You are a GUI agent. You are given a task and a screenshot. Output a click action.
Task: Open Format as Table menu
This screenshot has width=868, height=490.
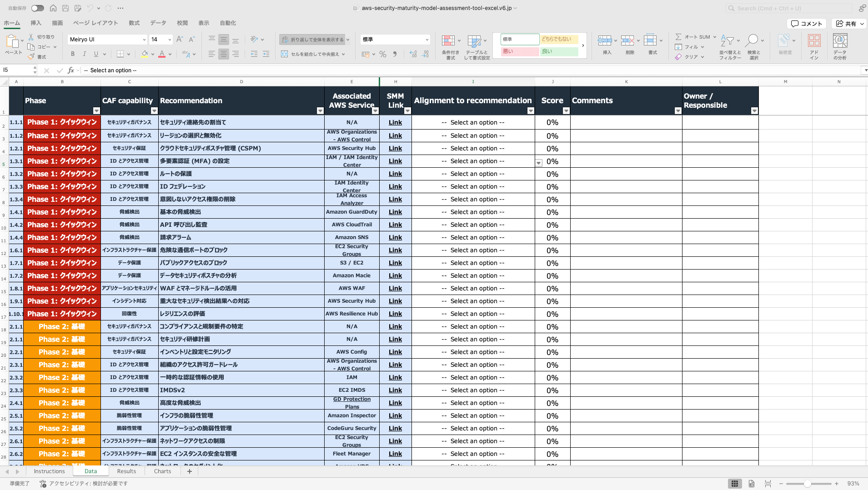[477, 46]
